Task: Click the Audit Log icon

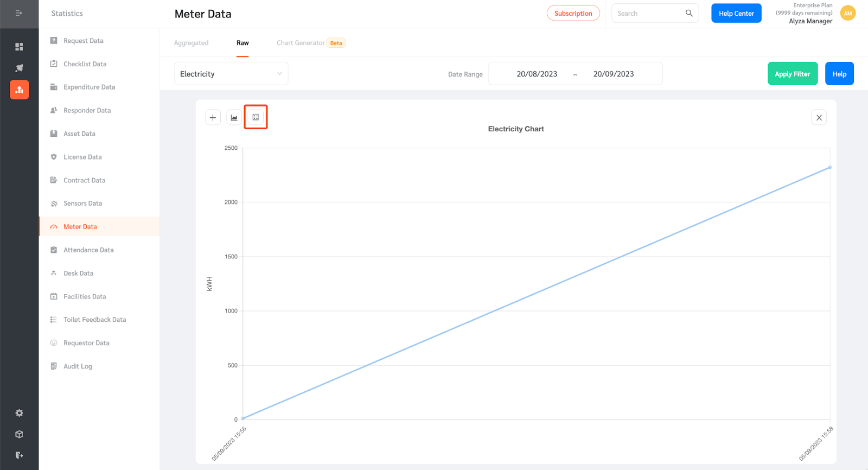Action: pyautogui.click(x=54, y=366)
